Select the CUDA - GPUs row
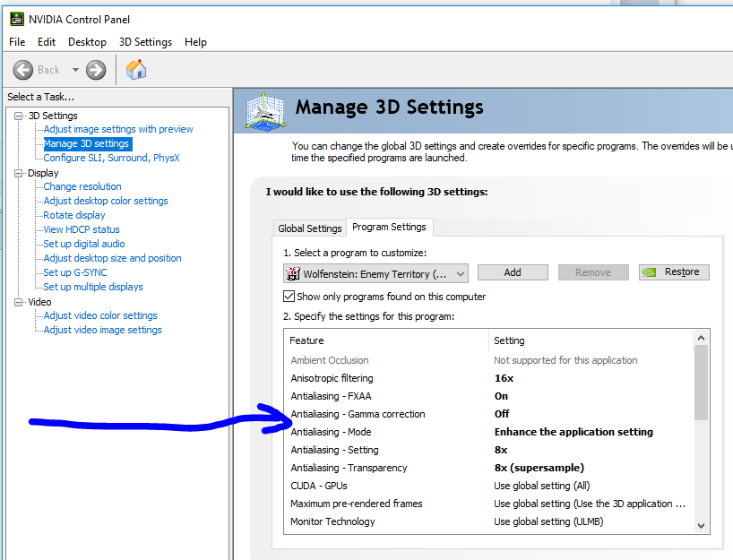Screen dimensions: 733x560 (488, 486)
